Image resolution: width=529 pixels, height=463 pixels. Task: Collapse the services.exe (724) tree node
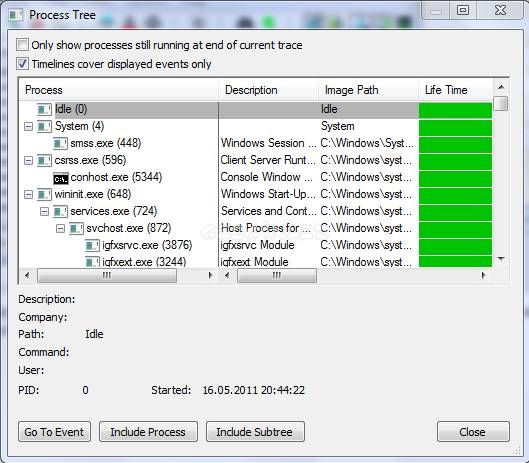(45, 212)
